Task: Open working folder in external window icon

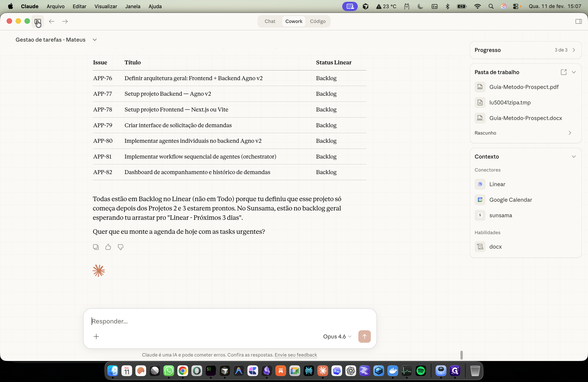Action: pyautogui.click(x=563, y=72)
